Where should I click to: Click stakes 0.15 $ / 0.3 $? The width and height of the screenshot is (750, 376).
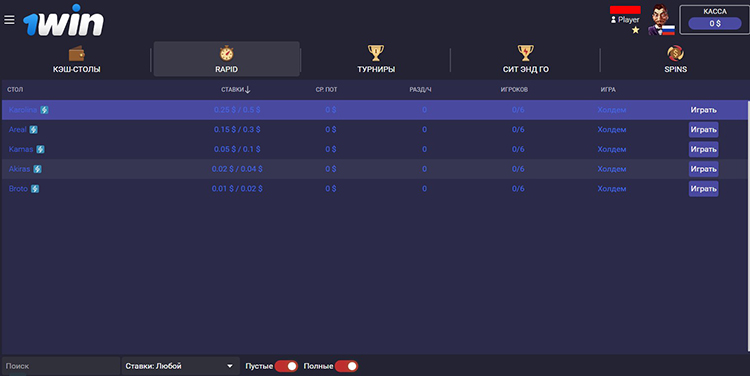[237, 130]
